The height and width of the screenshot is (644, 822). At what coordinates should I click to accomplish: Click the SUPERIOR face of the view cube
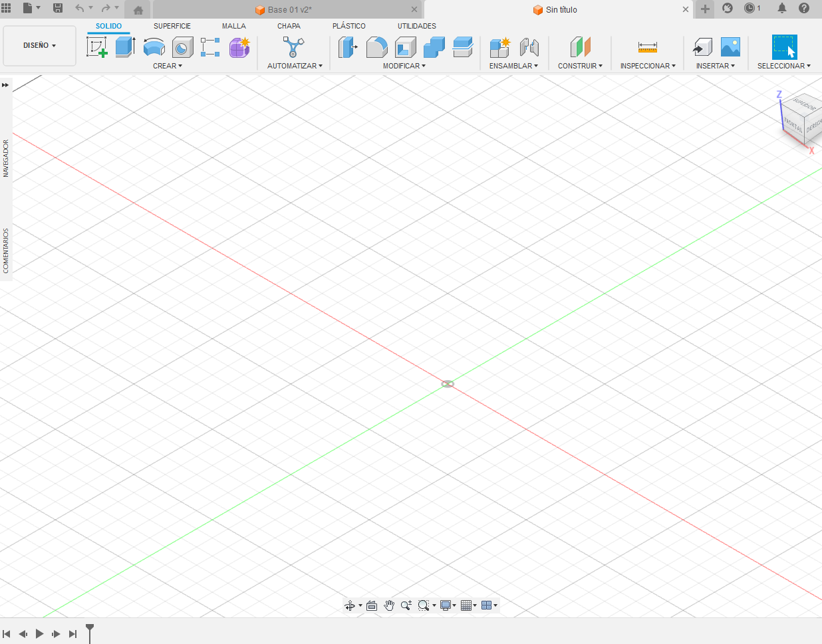pos(805,105)
